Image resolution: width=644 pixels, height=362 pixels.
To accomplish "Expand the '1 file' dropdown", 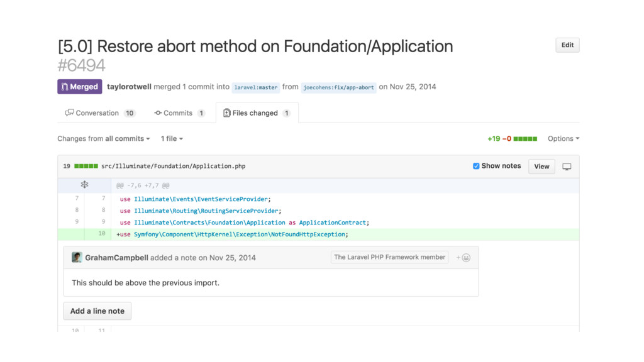I will pos(172,139).
